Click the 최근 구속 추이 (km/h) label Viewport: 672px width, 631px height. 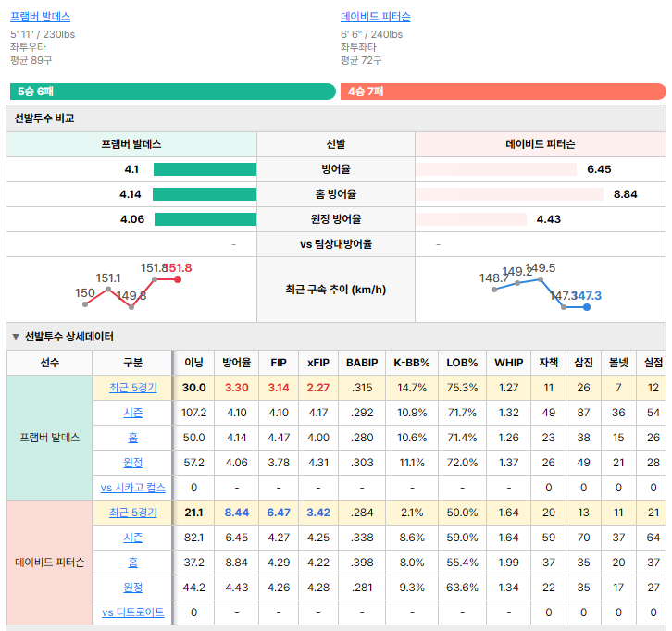[x=336, y=290]
